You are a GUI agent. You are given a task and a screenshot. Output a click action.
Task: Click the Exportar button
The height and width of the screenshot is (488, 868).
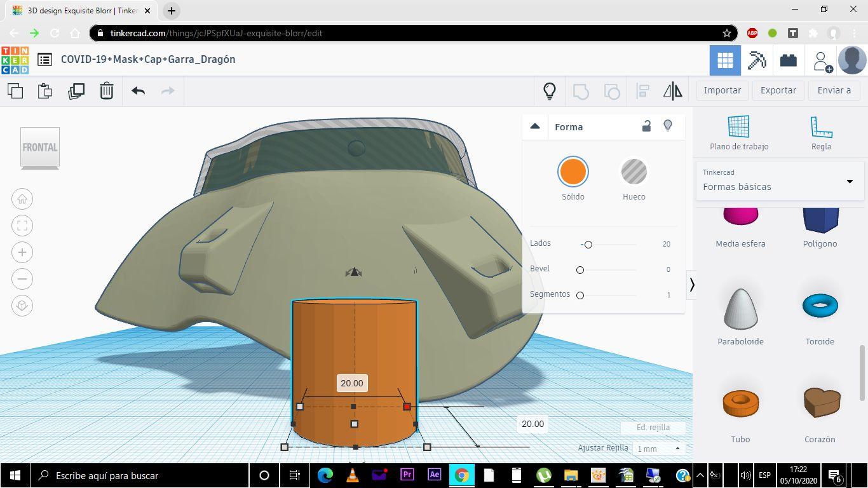tap(778, 90)
